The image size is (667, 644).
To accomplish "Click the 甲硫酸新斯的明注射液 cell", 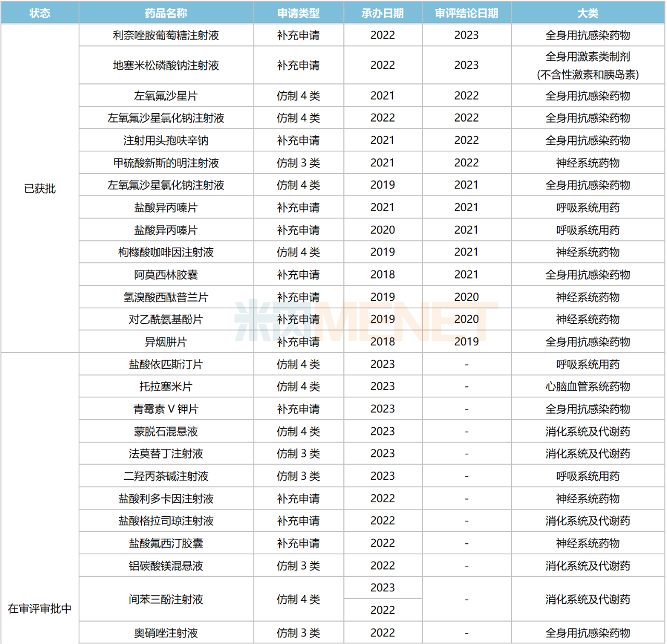I will 166,163.
